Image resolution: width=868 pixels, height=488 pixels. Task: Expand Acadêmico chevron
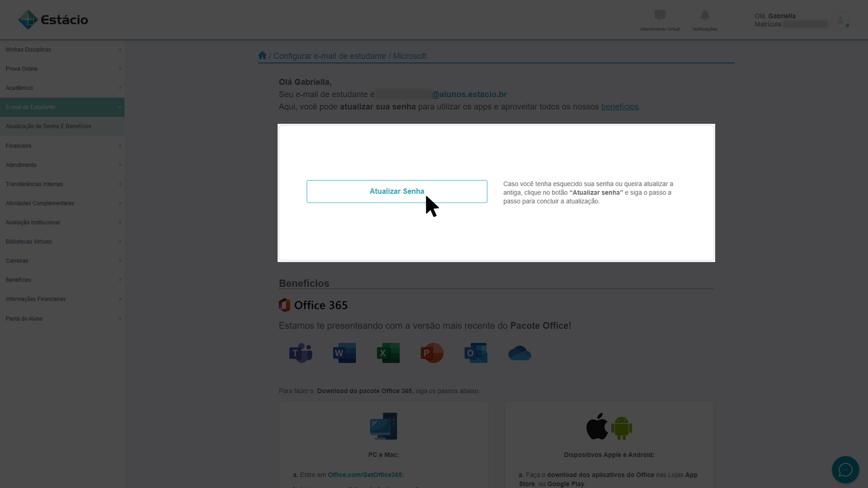[x=120, y=88]
